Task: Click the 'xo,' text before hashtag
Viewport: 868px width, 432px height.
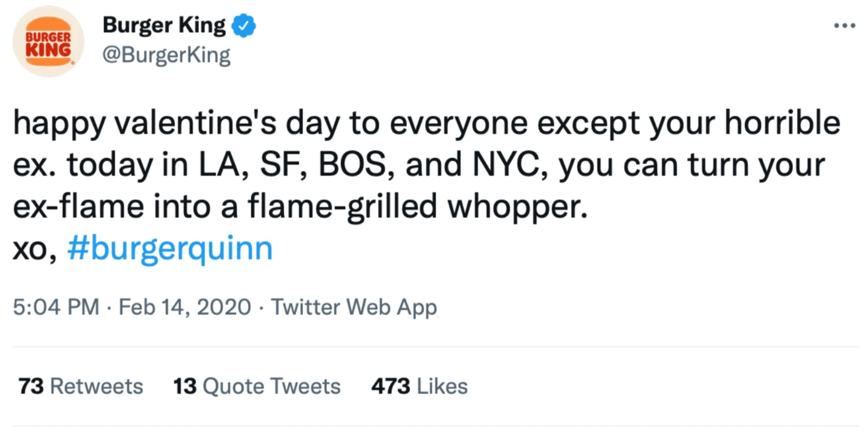Action: click(x=34, y=249)
